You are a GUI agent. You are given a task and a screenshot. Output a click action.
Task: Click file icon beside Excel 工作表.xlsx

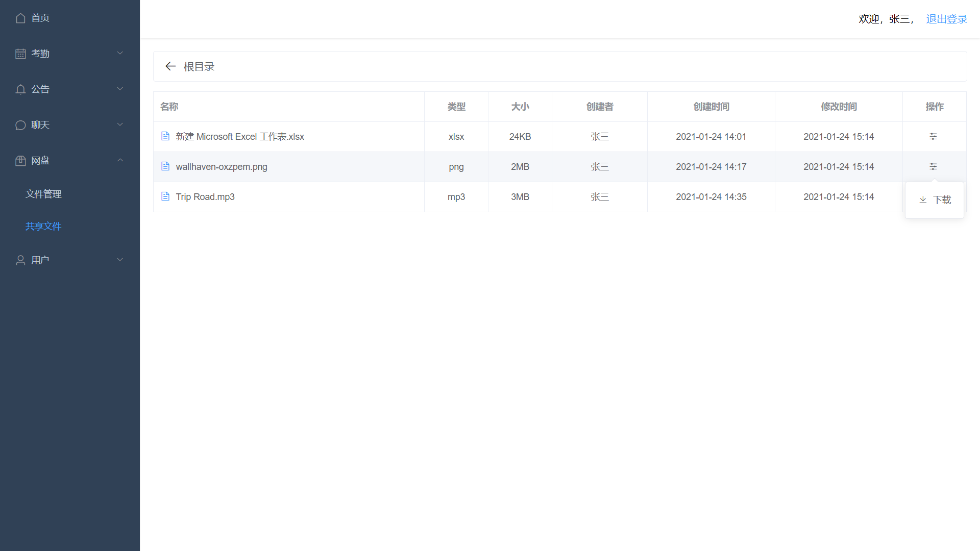[x=165, y=136]
